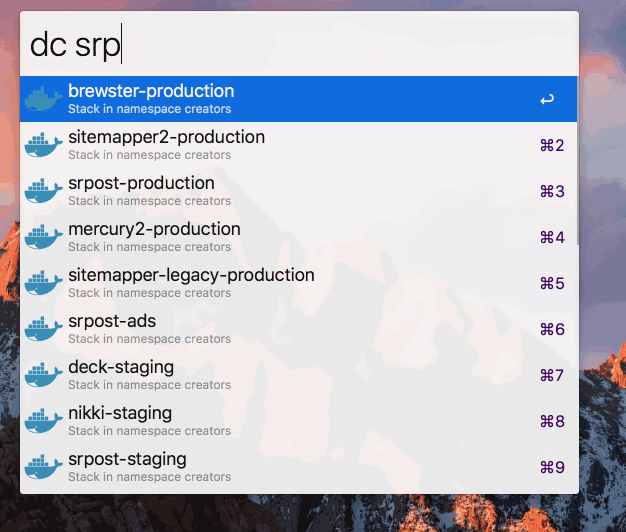Screen dimensions: 626x532
Task: Open the srpost-production stack entry
Action: 141,183
